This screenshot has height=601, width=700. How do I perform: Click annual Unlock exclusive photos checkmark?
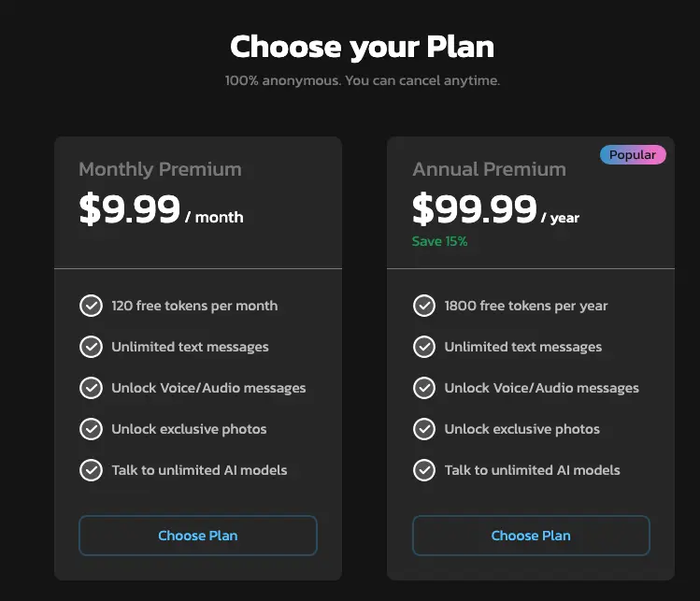click(x=424, y=429)
